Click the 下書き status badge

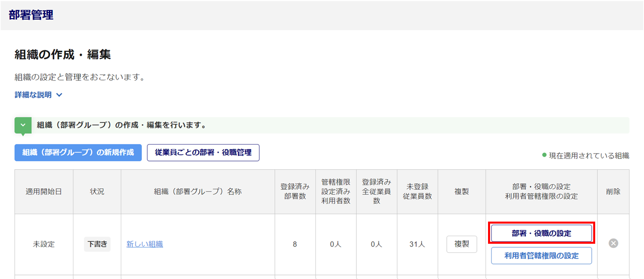97,244
